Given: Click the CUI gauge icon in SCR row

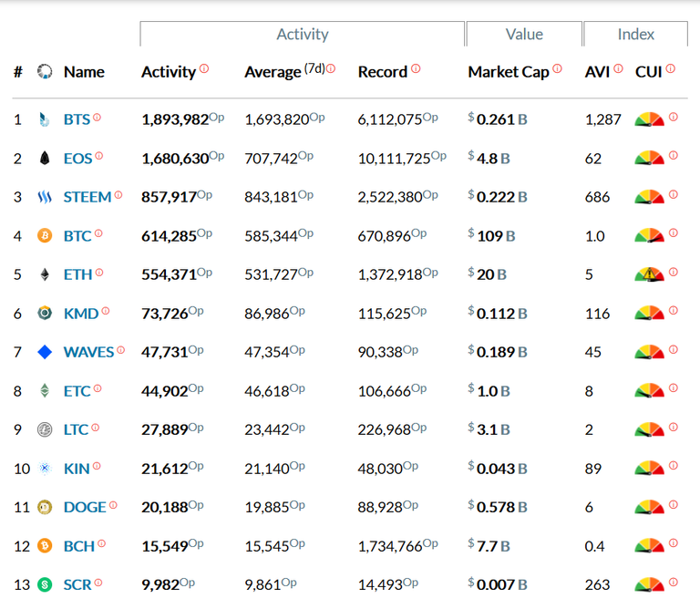Looking at the screenshot, I should tap(649, 584).
